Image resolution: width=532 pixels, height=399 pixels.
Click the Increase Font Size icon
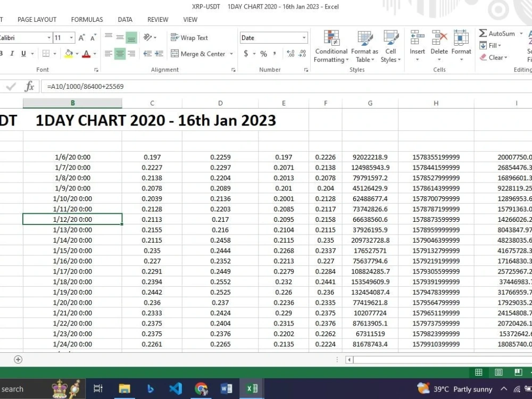pos(81,38)
